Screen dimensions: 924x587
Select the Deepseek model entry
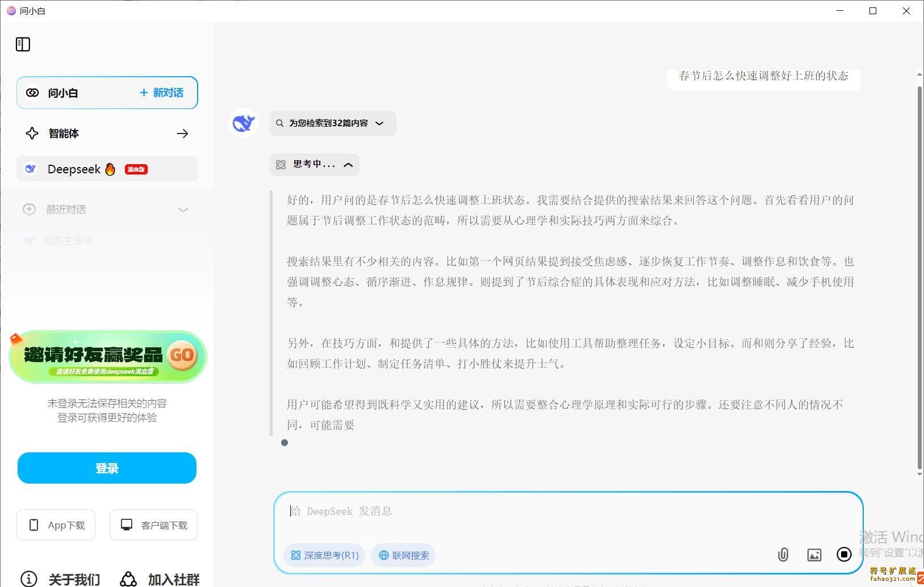(x=107, y=169)
